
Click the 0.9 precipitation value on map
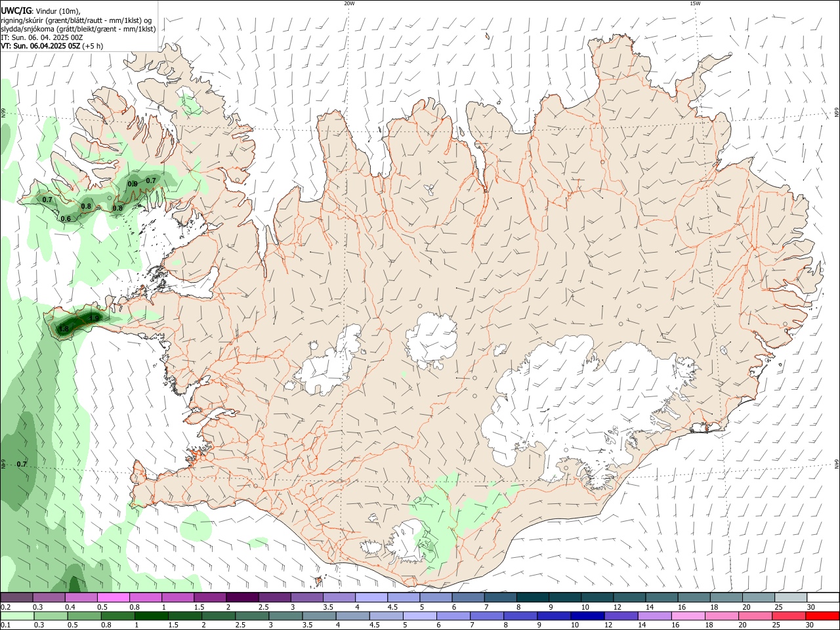(133, 184)
